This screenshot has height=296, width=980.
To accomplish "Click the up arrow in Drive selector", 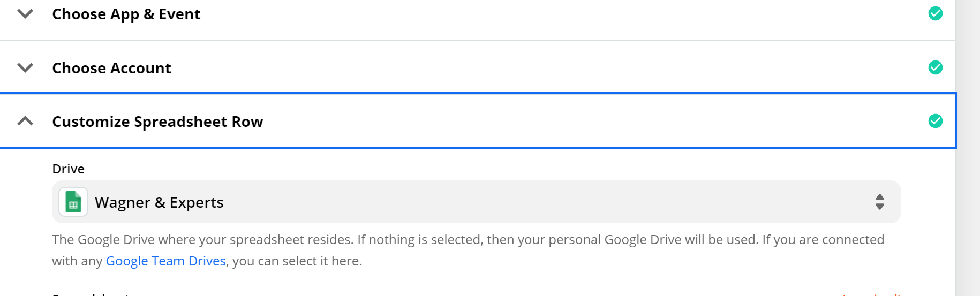I will 879,197.
